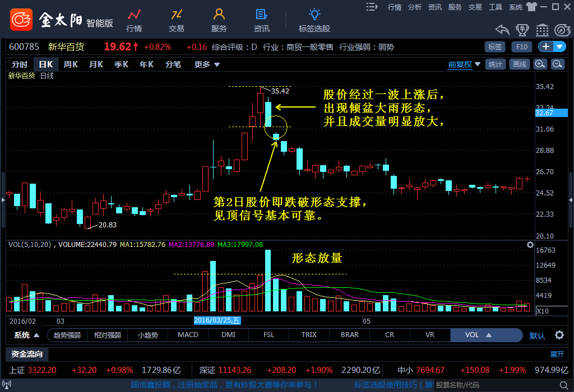Open F10 company info
This screenshot has width=574, height=392.
(522, 47)
